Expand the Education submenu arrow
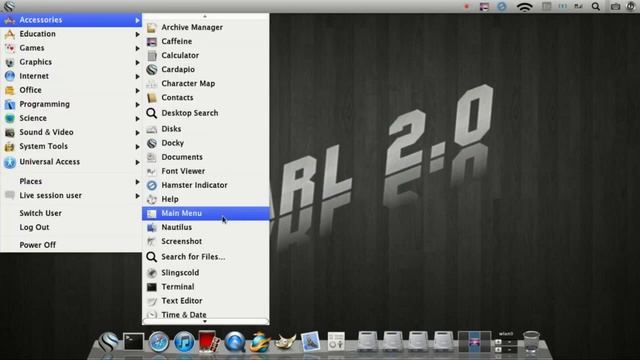640x360 pixels. click(137, 34)
